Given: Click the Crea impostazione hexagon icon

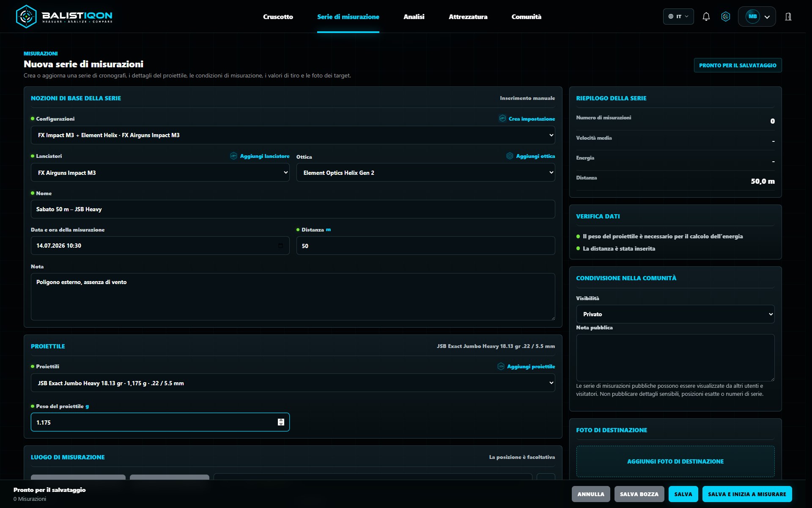Looking at the screenshot, I should coord(502,119).
